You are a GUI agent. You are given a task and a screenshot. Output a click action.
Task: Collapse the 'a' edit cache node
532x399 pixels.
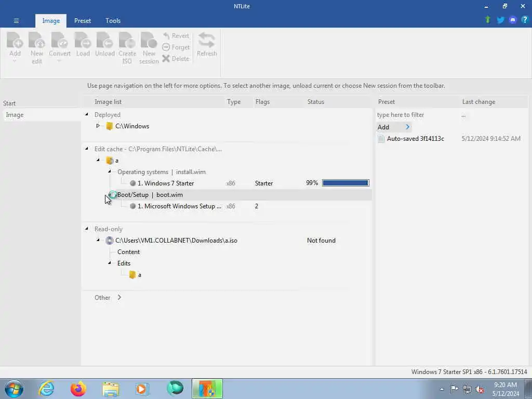[x=98, y=160]
